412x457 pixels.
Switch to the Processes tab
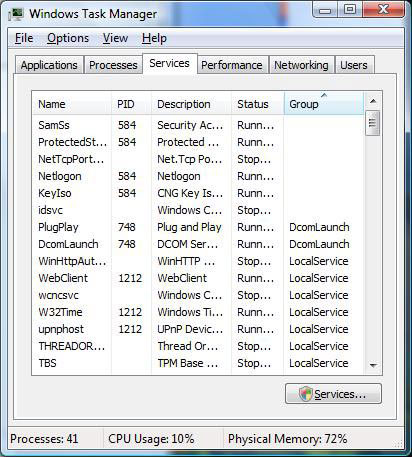pyautogui.click(x=113, y=65)
